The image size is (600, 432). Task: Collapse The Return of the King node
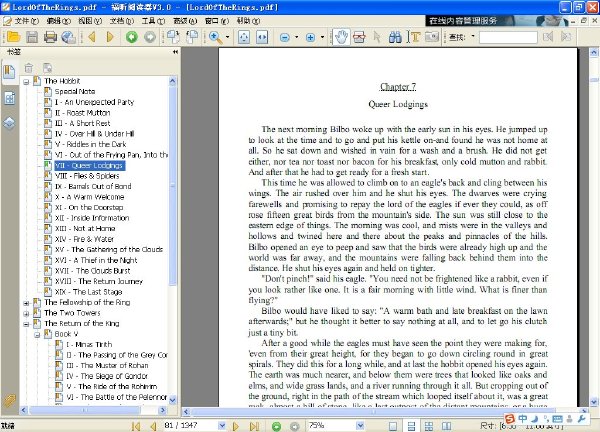(26, 324)
